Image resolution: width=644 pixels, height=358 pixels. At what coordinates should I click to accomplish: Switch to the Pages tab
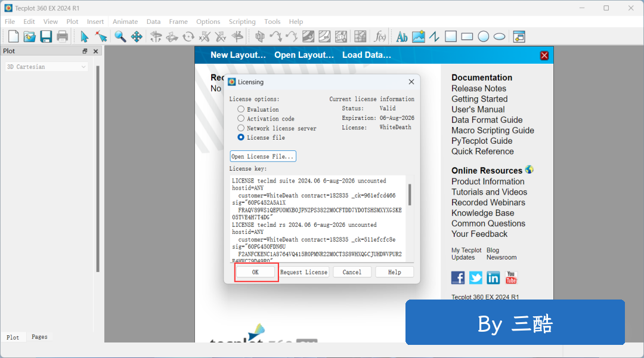(39, 337)
